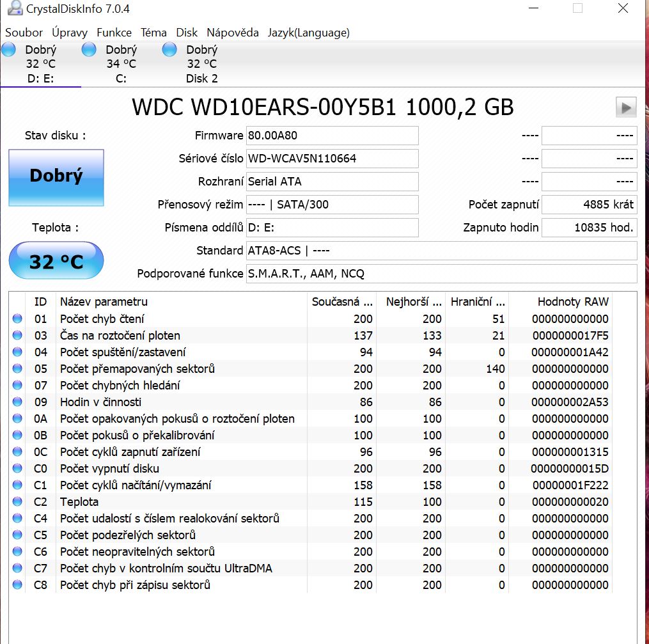The width and height of the screenshot is (649, 644).
Task: Click status orb for Počet chyb čtení
Action: [x=17, y=318]
